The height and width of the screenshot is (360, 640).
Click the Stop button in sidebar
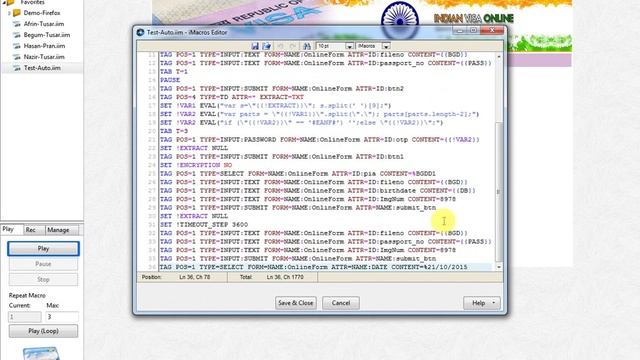coord(43,280)
